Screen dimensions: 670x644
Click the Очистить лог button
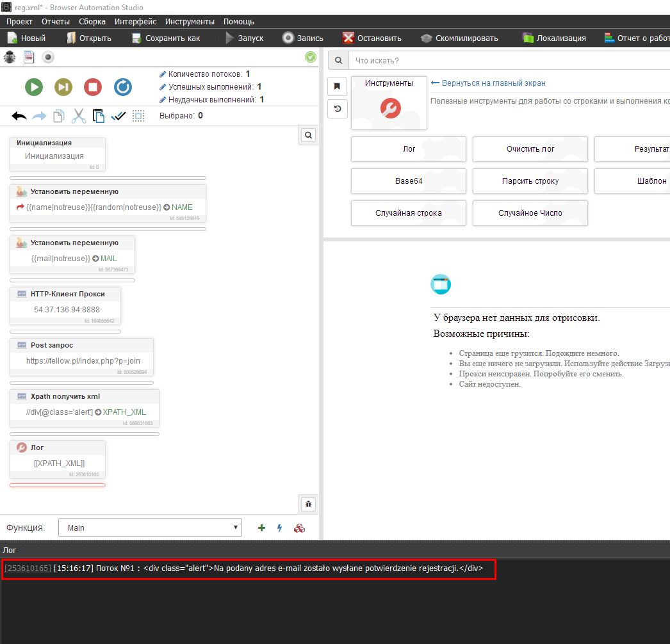530,149
